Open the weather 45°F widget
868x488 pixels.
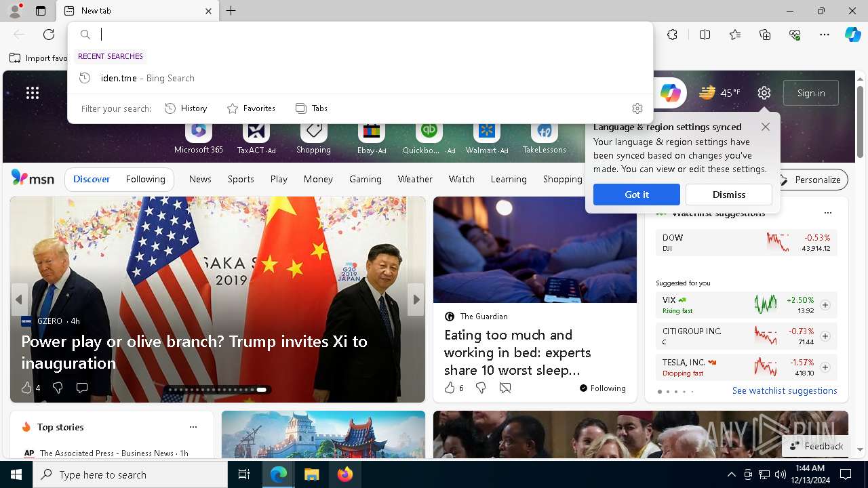(720, 93)
